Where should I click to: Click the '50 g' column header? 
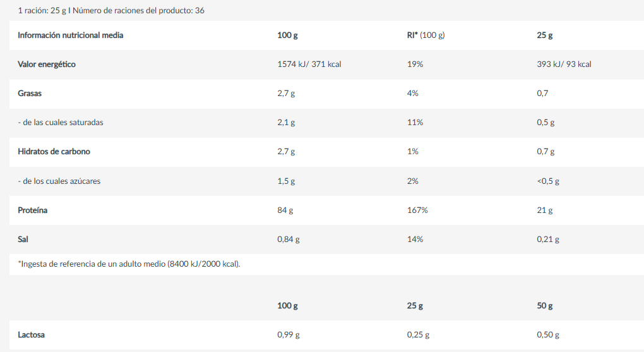pos(545,305)
